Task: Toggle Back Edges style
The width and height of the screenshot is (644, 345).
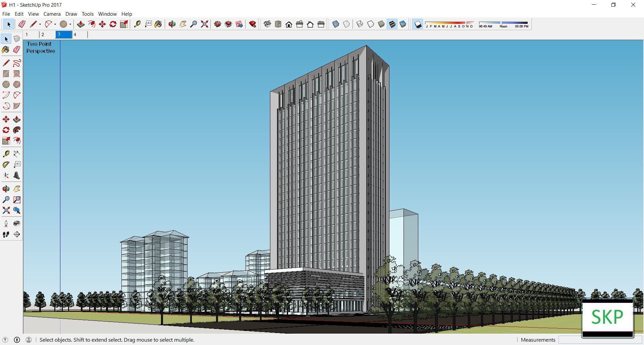Action: pos(346,24)
